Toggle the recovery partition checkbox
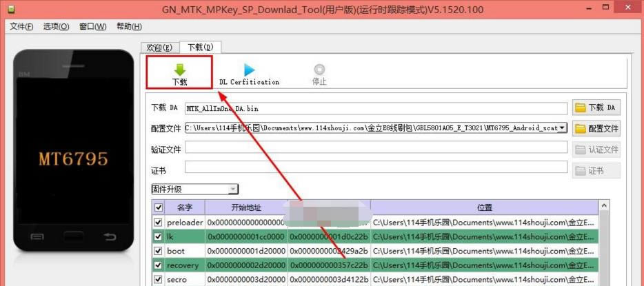 159,265
